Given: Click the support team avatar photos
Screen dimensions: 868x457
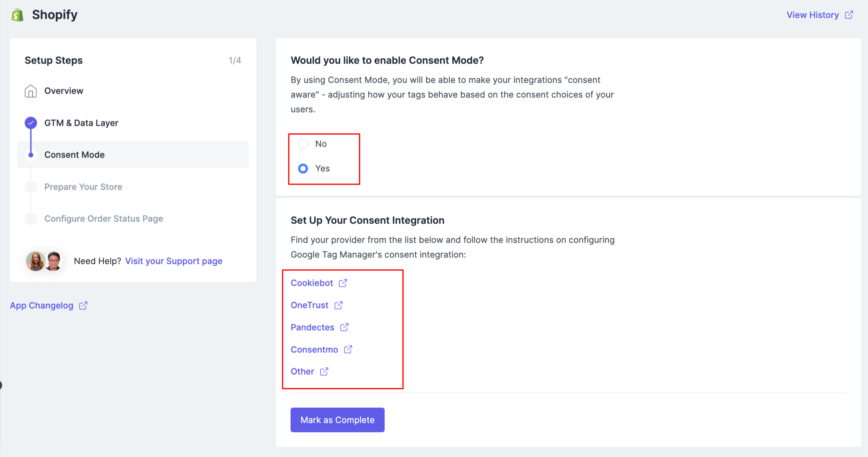Looking at the screenshot, I should tap(44, 261).
